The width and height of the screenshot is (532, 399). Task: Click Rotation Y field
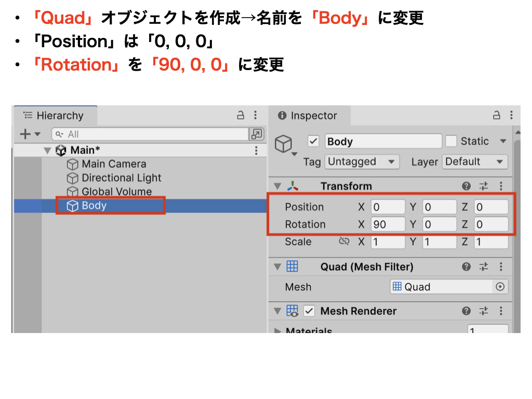click(440, 224)
